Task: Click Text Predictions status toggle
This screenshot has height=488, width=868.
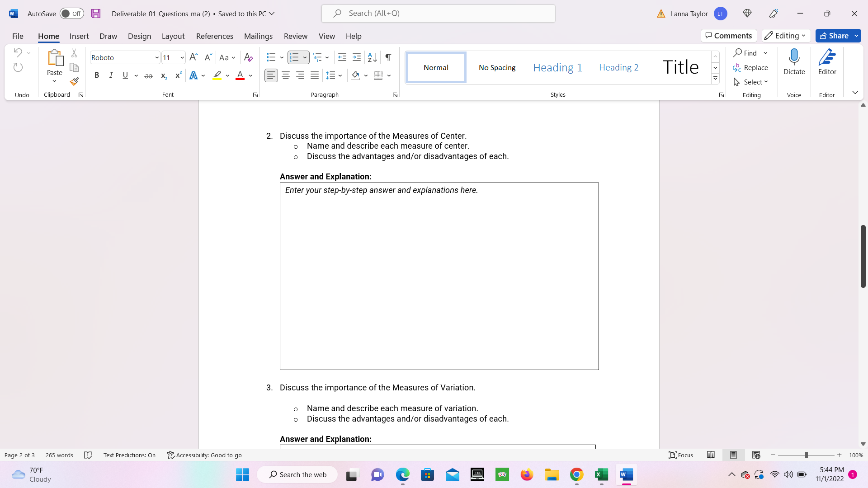Action: pyautogui.click(x=129, y=455)
